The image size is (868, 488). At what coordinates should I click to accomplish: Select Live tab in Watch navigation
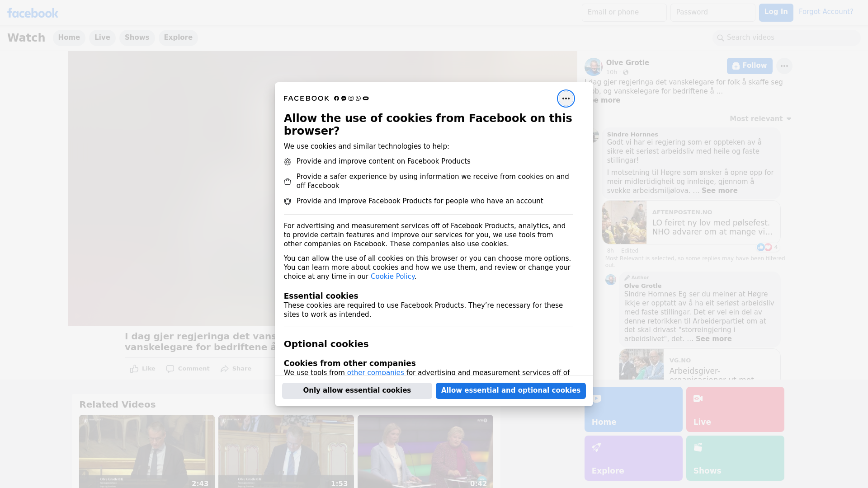coord(102,38)
